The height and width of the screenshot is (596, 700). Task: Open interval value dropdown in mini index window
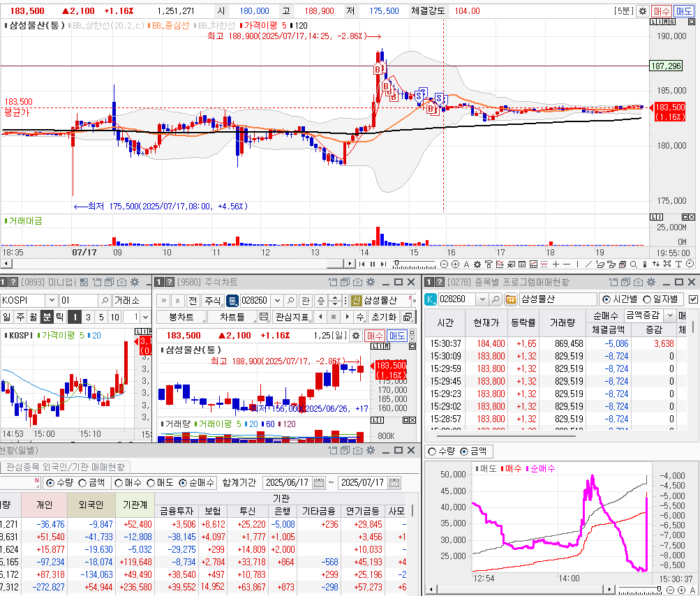pos(146,318)
